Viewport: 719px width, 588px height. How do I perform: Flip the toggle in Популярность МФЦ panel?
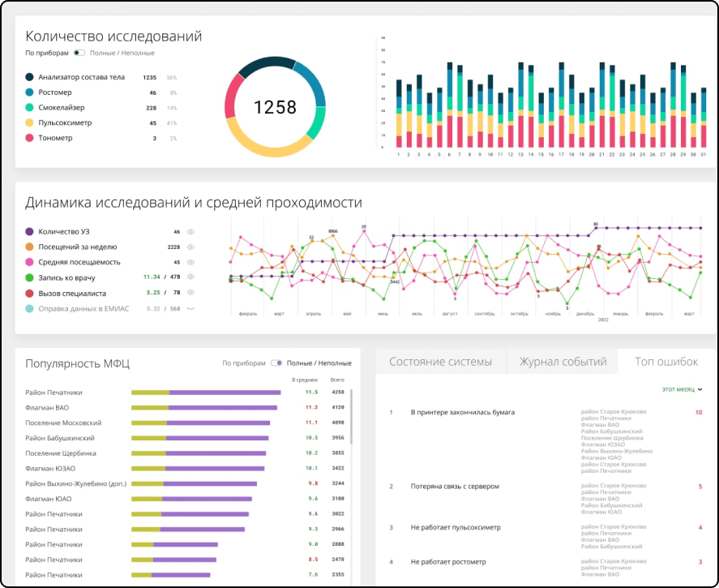pyautogui.click(x=276, y=363)
